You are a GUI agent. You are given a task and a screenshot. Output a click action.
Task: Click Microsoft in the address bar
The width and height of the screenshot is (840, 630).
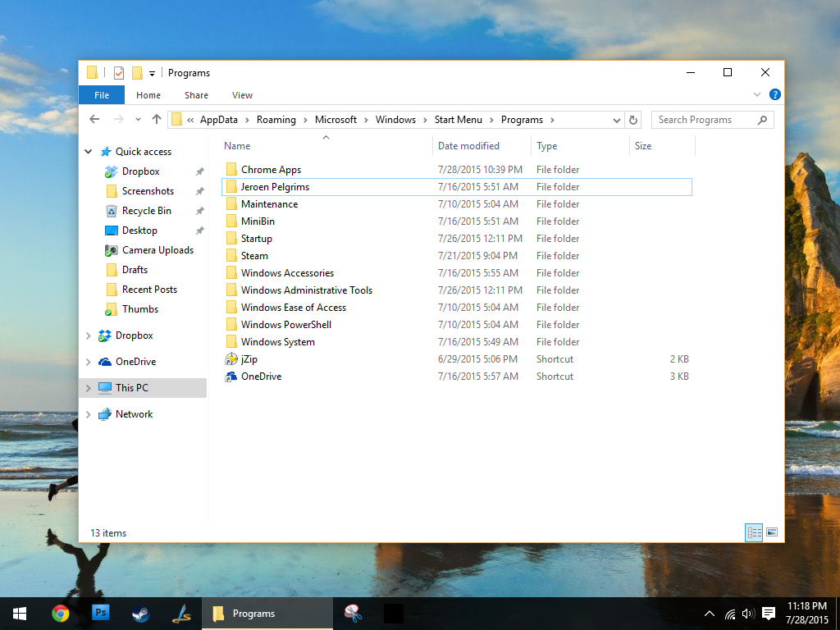[x=336, y=120]
